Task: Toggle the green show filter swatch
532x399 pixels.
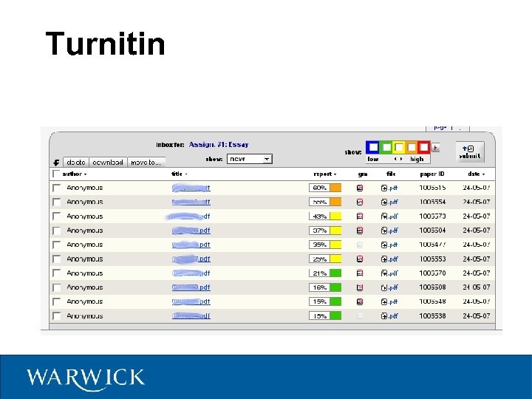Action: pyautogui.click(x=386, y=148)
